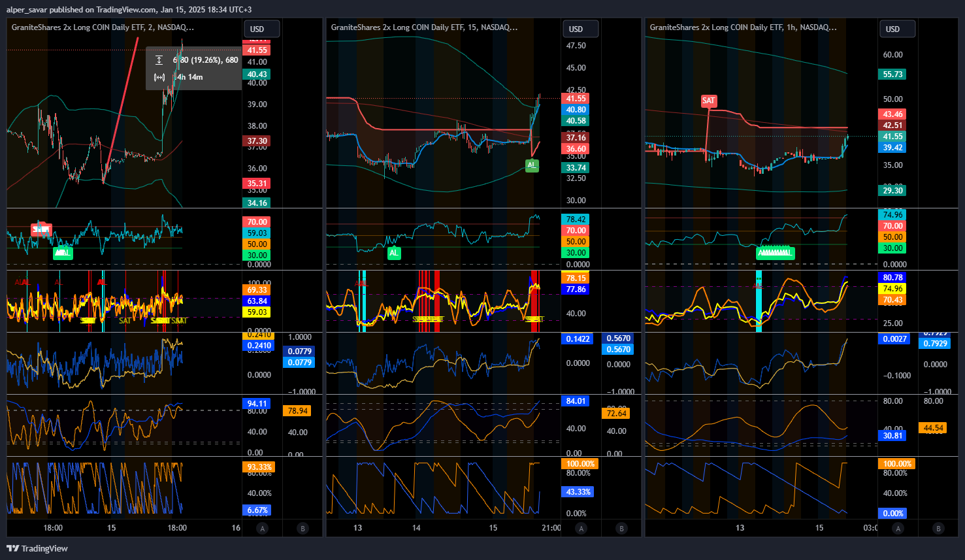Viewport: 965px width, 560px height.
Task: Click the 63.84 value label on the 2-minute chart
Action: (257, 301)
